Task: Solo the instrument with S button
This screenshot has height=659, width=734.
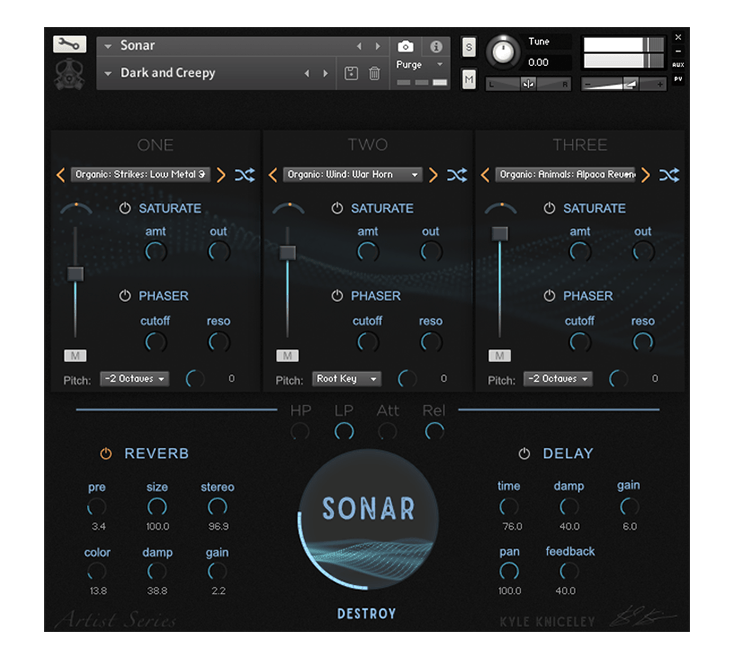Action: pos(469,47)
